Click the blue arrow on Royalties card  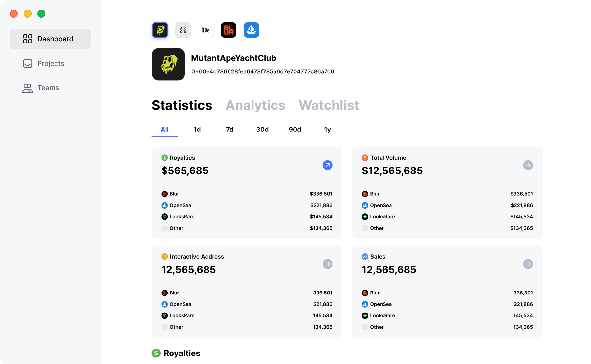327,165
